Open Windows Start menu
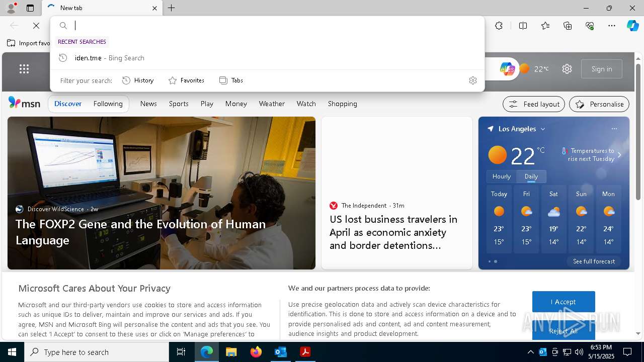Image resolution: width=644 pixels, height=362 pixels. pyautogui.click(x=12, y=352)
